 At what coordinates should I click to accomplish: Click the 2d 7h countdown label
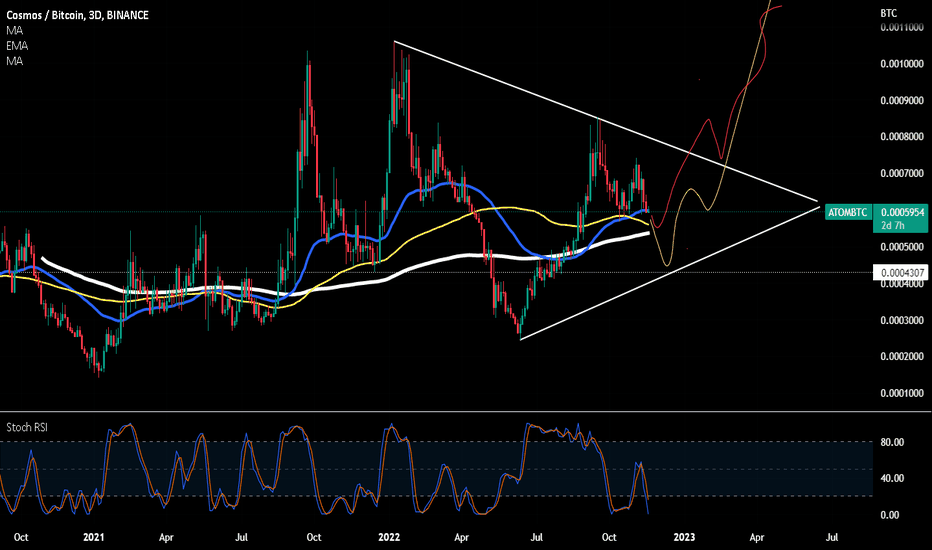(x=892, y=225)
